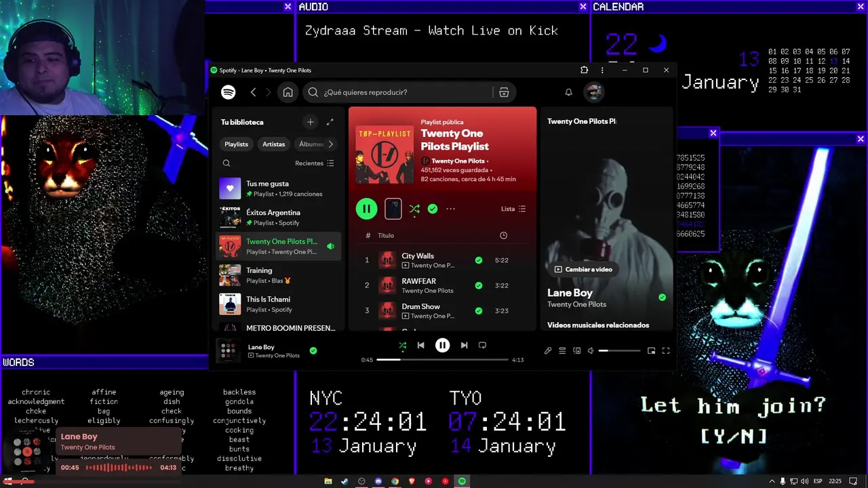
Task: Toggle the saved checkmark for the playlist
Action: click(x=433, y=209)
